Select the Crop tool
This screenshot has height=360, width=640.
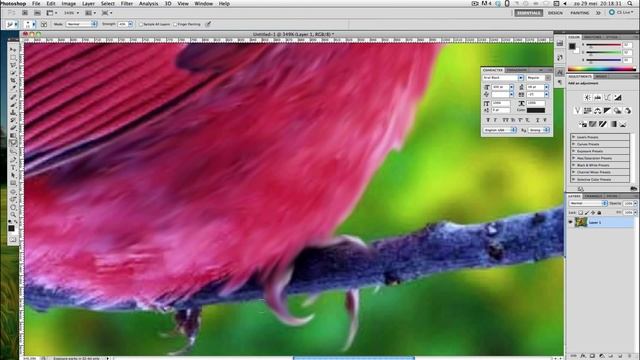pyautogui.click(x=13, y=81)
